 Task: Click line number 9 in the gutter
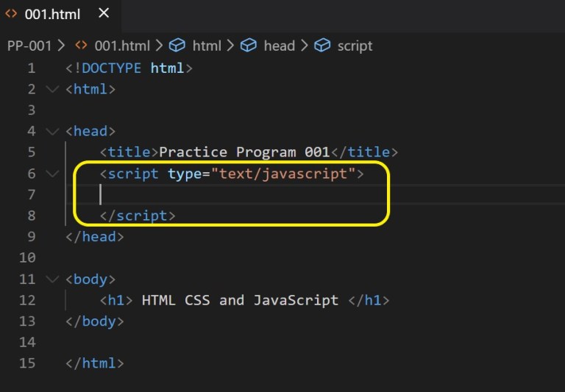tap(32, 237)
